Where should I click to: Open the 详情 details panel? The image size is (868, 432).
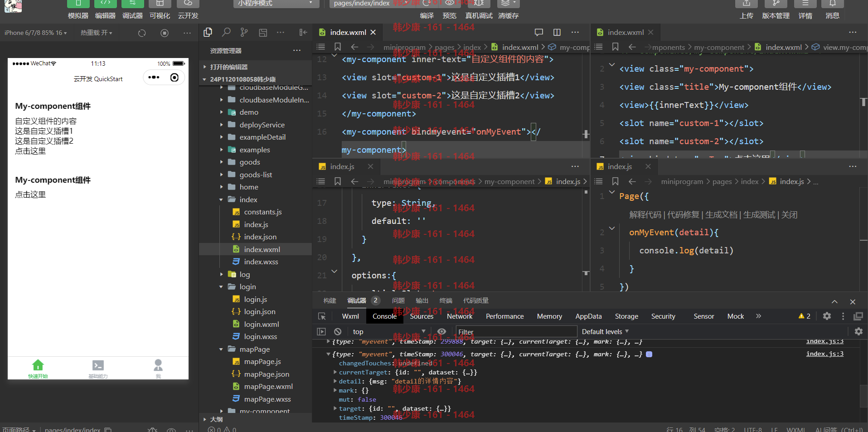805,10
